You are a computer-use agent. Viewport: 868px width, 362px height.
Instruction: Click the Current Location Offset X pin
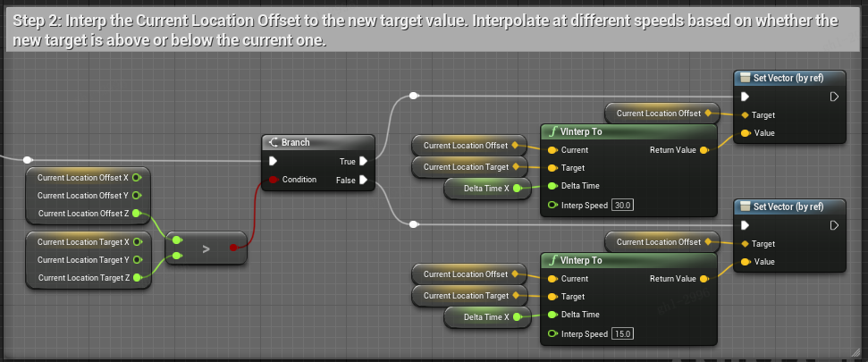click(137, 178)
